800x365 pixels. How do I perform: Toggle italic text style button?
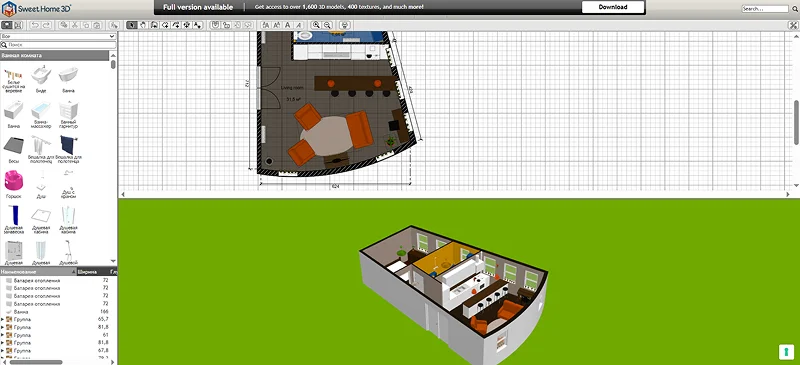[299, 25]
